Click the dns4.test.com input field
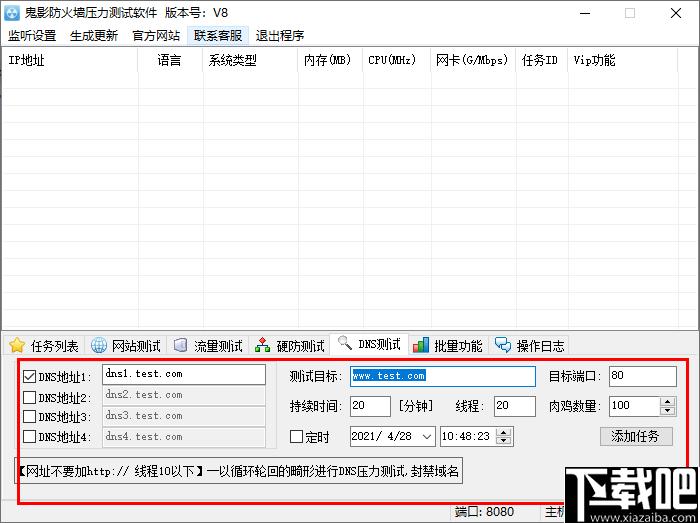Image resolution: width=700 pixels, height=523 pixels. click(184, 436)
